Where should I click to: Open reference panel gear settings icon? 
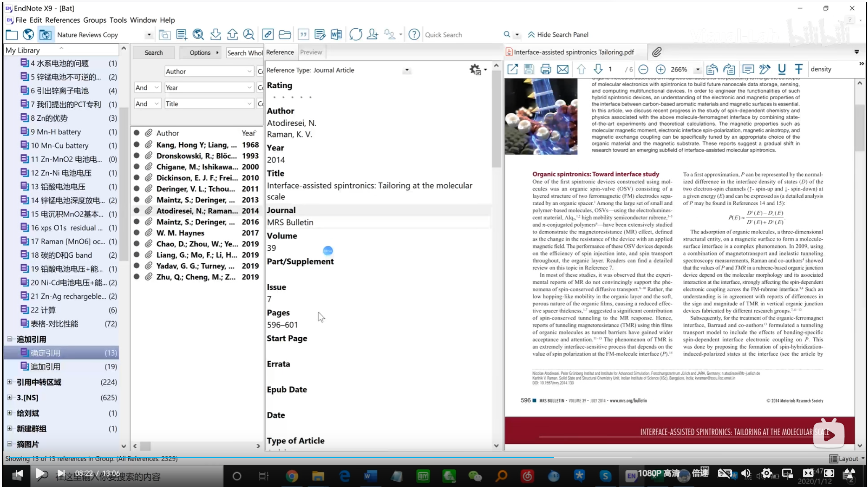pyautogui.click(x=476, y=70)
